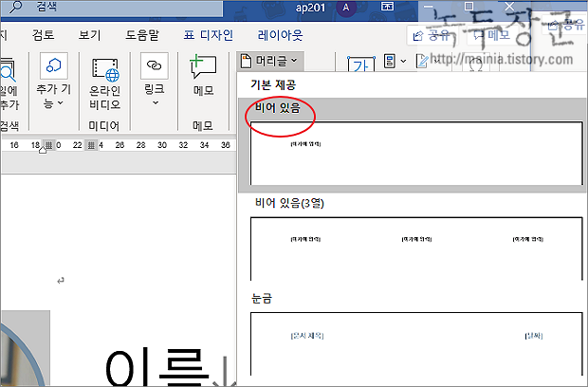Click the 기본 제공 gallery heading
Viewport: 588px width, 387px height.
[x=273, y=84]
